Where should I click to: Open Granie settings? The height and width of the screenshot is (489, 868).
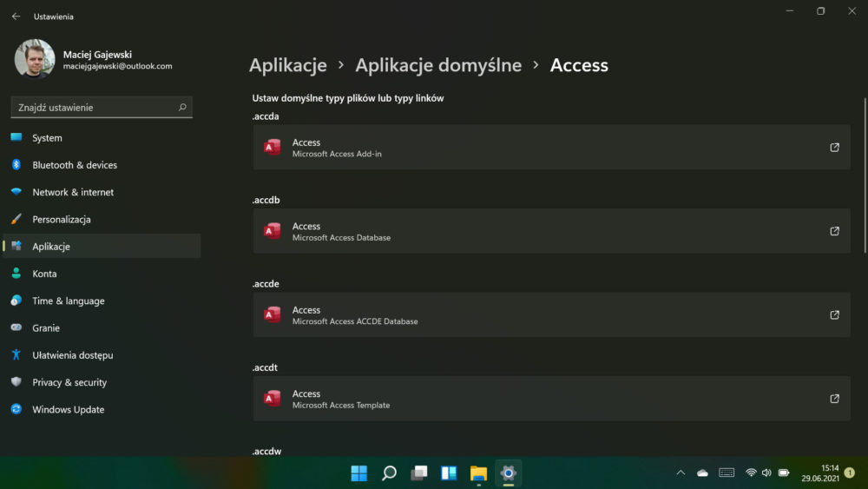click(x=102, y=327)
